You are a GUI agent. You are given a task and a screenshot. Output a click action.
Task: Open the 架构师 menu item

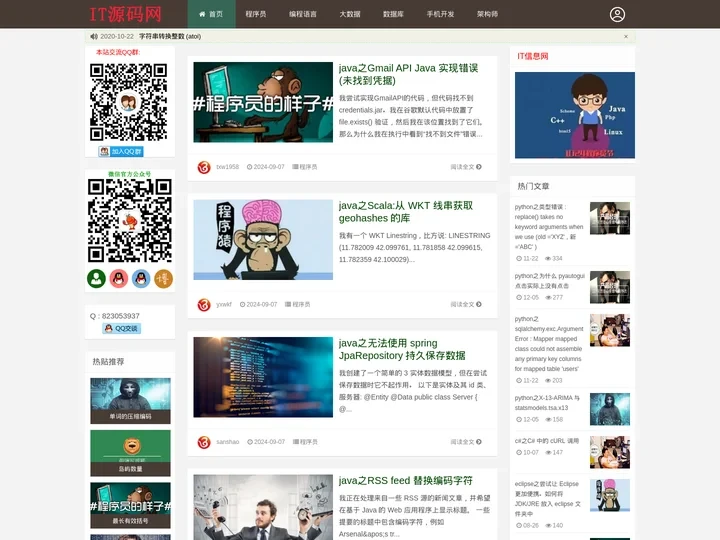[x=487, y=14]
